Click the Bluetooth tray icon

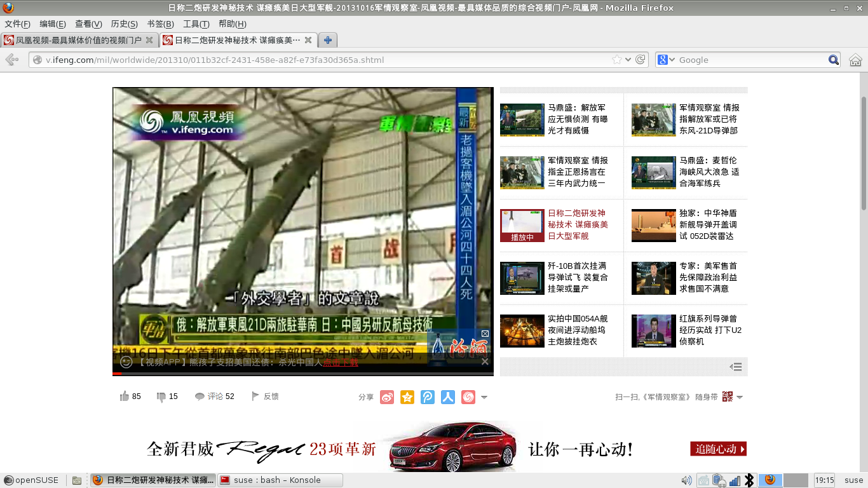click(x=749, y=480)
